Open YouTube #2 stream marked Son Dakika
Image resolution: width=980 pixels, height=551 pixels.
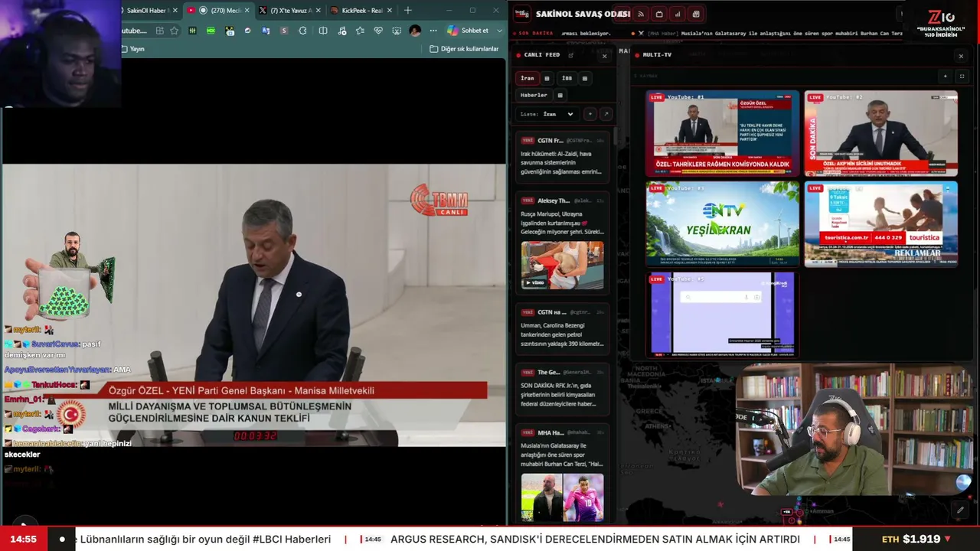(881, 134)
